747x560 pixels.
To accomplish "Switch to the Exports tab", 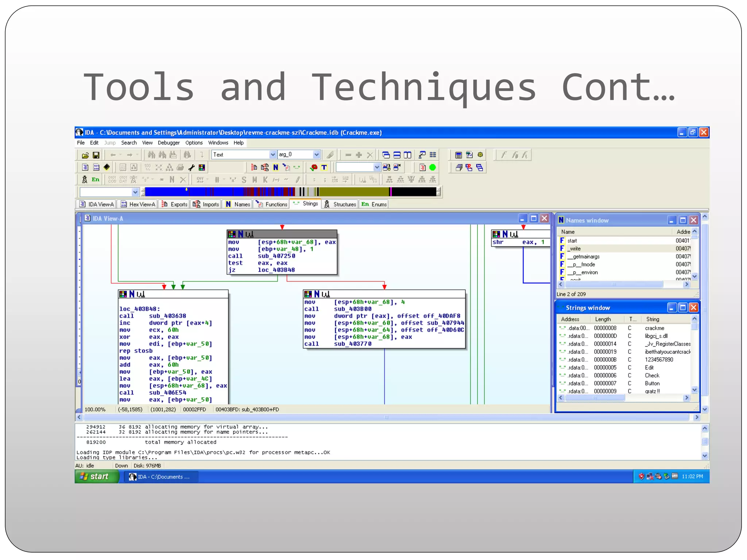I will click(x=174, y=204).
